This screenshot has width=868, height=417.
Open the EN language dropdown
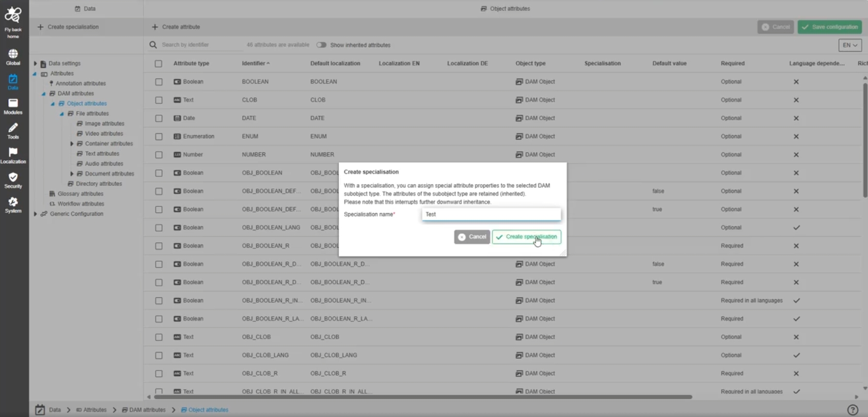[x=849, y=45]
